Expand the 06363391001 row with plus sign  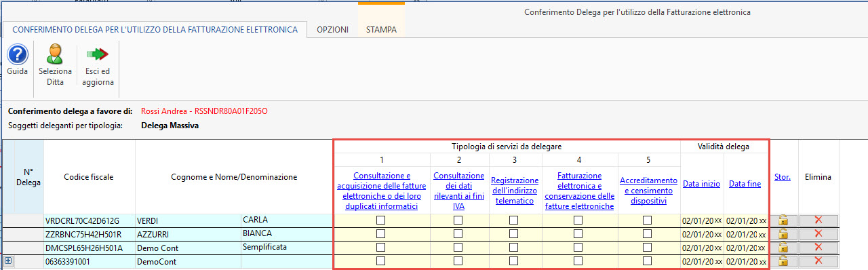tap(8, 261)
